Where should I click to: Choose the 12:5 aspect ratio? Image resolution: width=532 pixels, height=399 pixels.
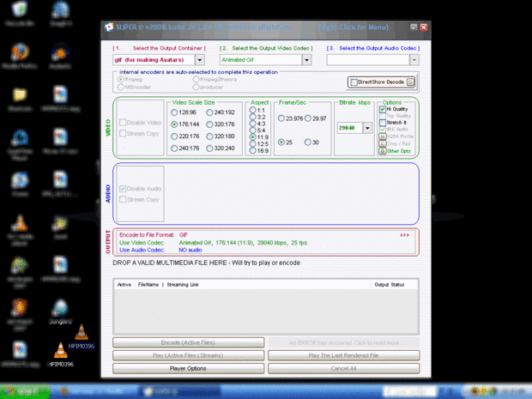click(x=252, y=144)
